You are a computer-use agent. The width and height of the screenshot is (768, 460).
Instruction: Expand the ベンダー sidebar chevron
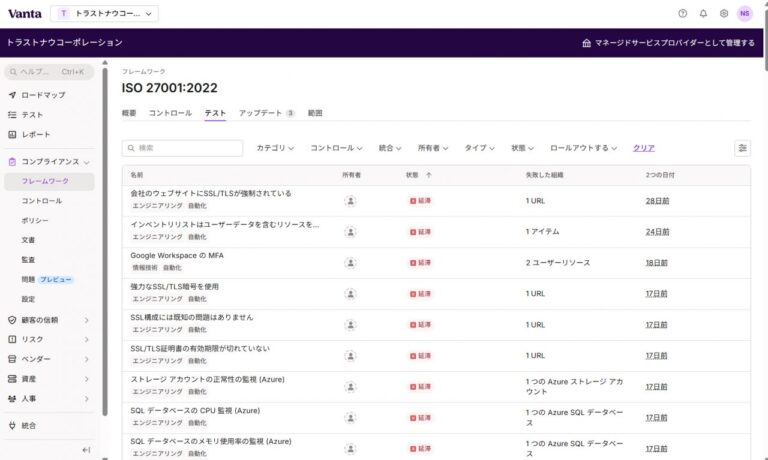[x=87, y=359]
